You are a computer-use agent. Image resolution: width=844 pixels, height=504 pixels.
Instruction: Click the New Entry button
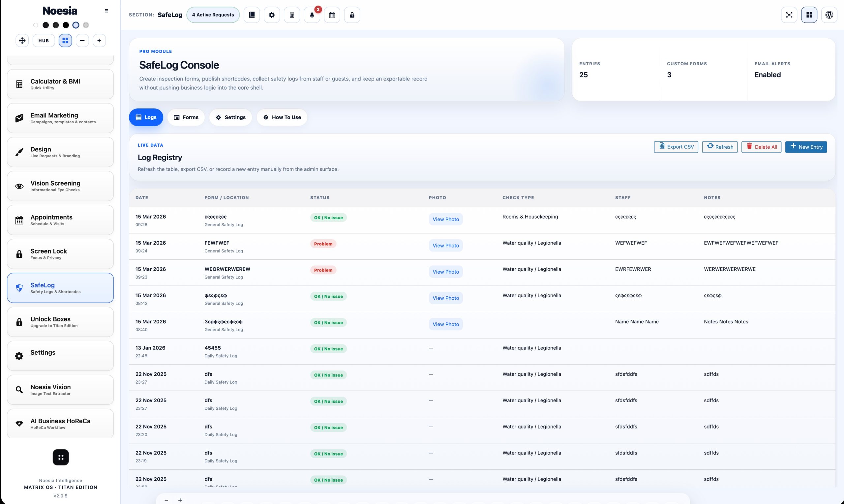806,147
